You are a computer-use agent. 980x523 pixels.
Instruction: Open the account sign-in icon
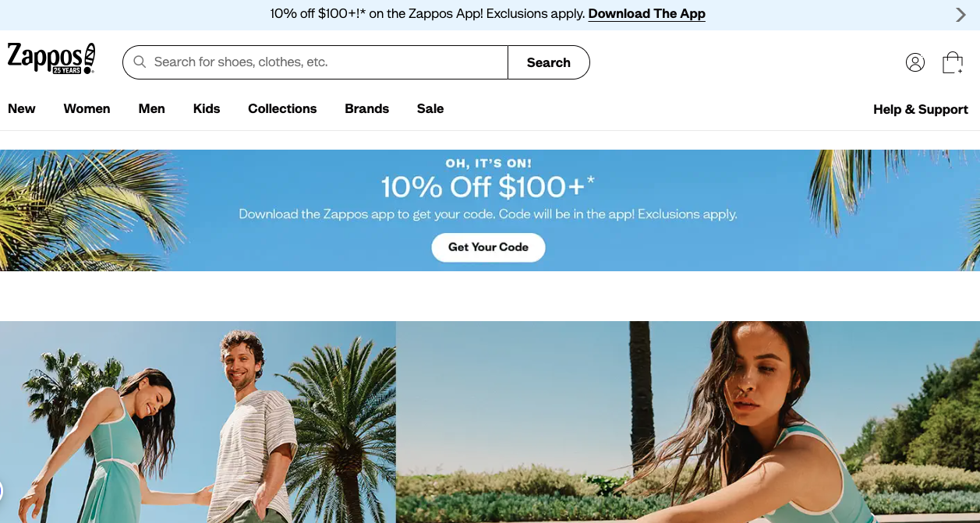pyautogui.click(x=915, y=62)
